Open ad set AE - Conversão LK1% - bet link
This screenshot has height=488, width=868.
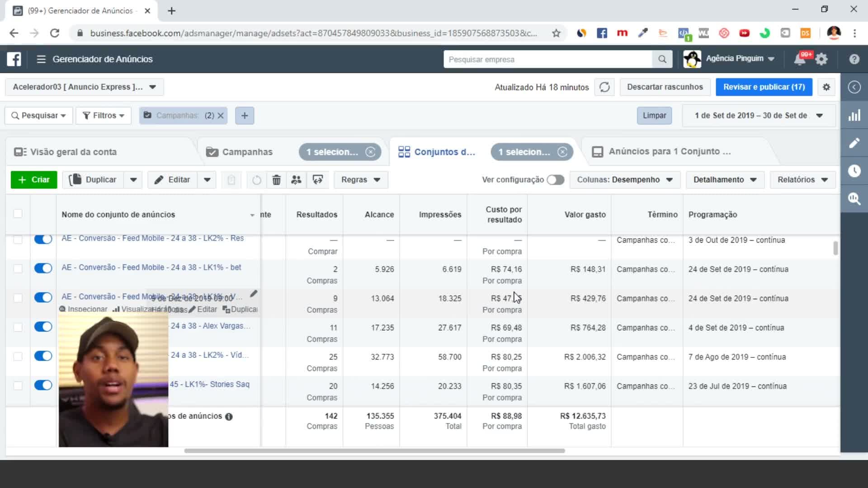click(x=151, y=267)
